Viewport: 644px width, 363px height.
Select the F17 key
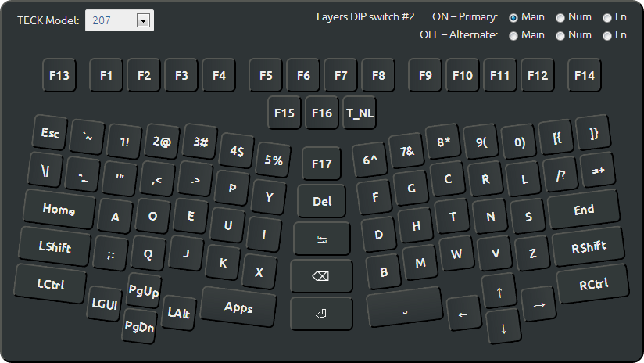point(321,164)
